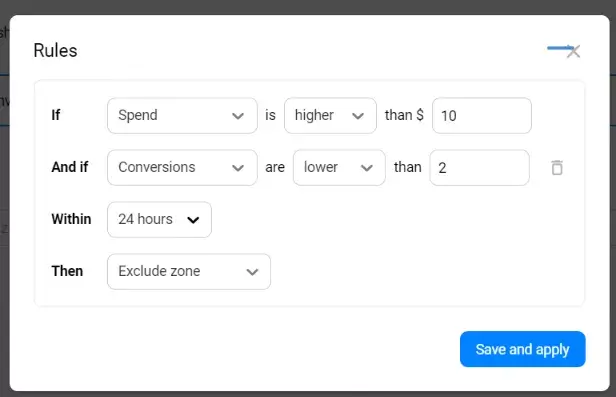Screen dimensions: 616x397
Task: Click the black chevron beside 24 hours
Action: point(193,220)
